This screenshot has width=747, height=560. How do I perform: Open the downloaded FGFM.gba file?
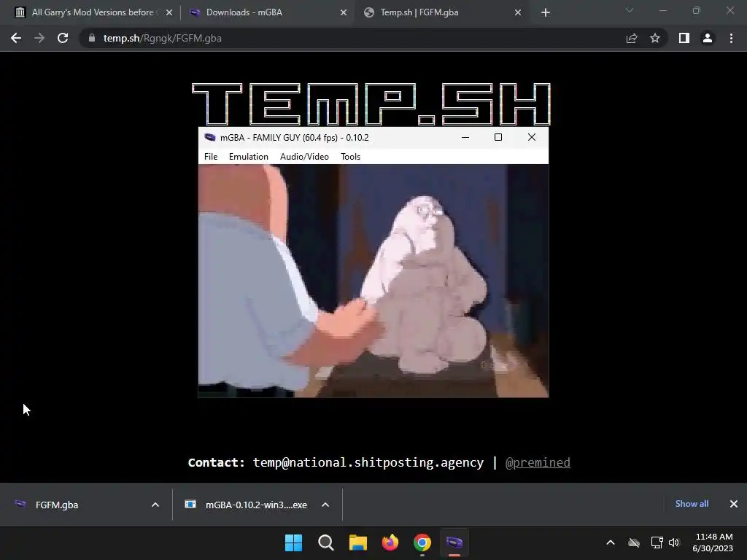click(x=57, y=505)
